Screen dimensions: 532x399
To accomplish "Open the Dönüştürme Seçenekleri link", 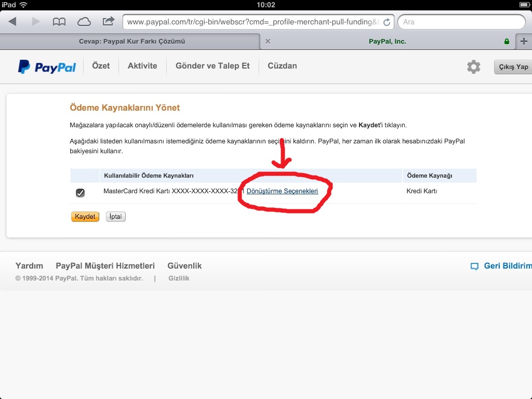I will 282,191.
